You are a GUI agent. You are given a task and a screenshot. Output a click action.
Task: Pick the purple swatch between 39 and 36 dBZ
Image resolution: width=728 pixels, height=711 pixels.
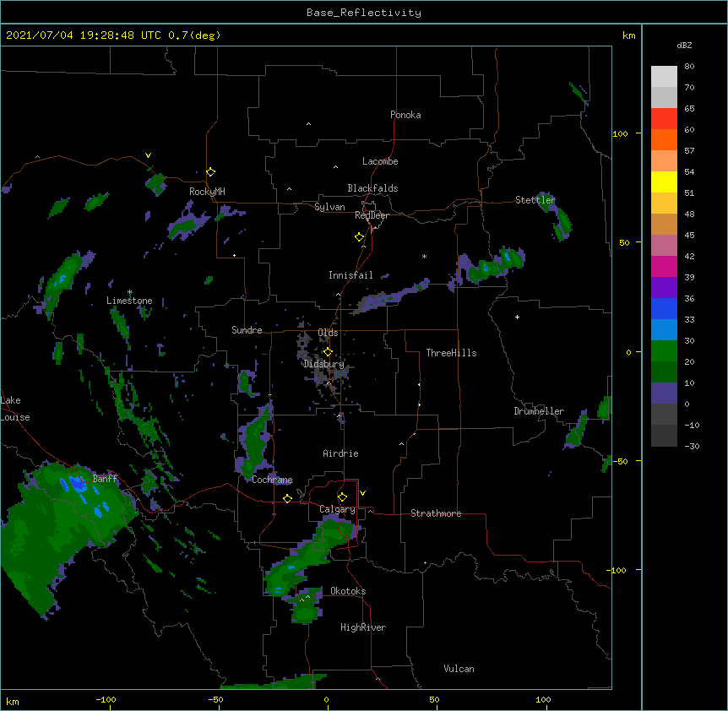[x=664, y=288]
